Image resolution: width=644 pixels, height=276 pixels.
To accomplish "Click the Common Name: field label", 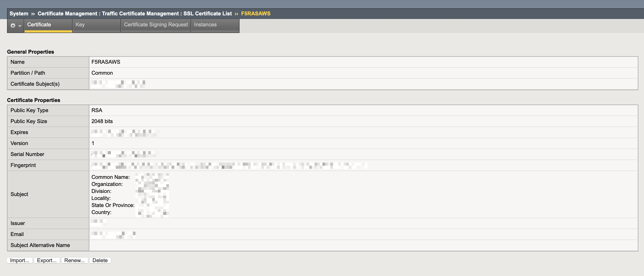I will pos(110,177).
